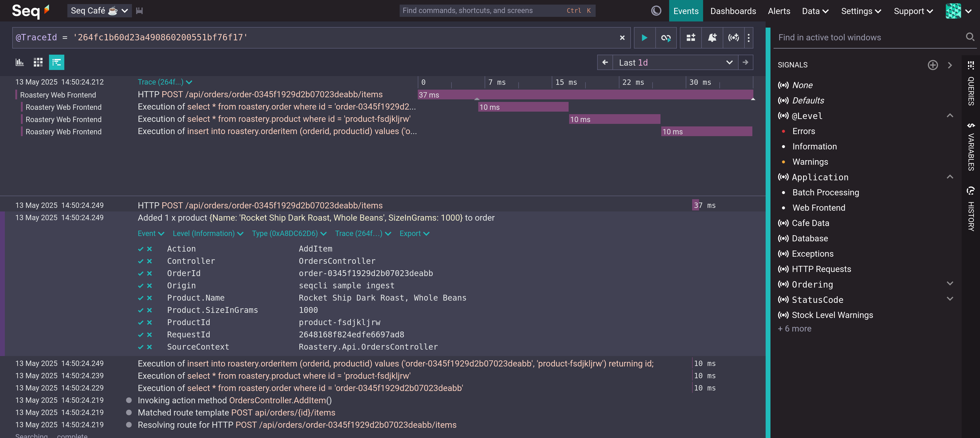Toggle the dark/light theme moon icon
This screenshot has width=980, height=438.
tap(656, 11)
